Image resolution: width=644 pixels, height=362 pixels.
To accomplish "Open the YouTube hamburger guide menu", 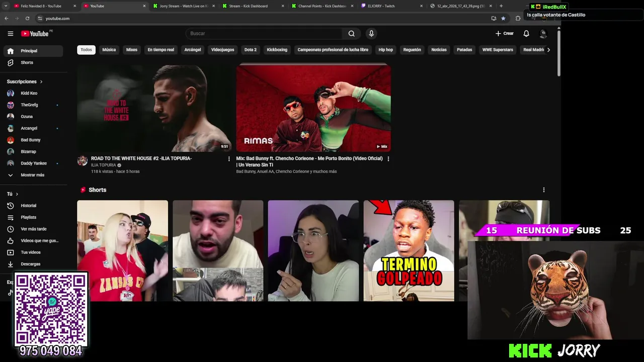I will 10,34.
